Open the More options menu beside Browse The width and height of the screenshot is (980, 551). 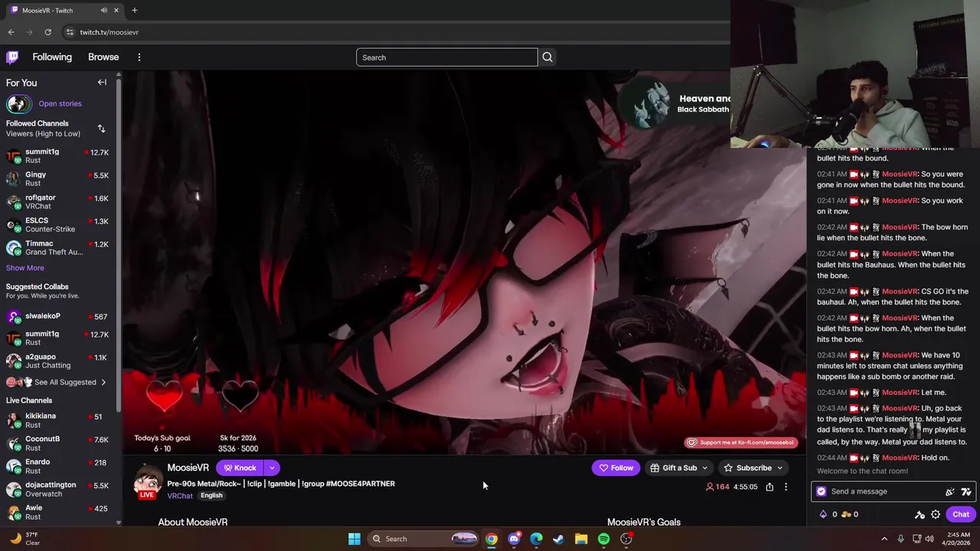(x=139, y=57)
